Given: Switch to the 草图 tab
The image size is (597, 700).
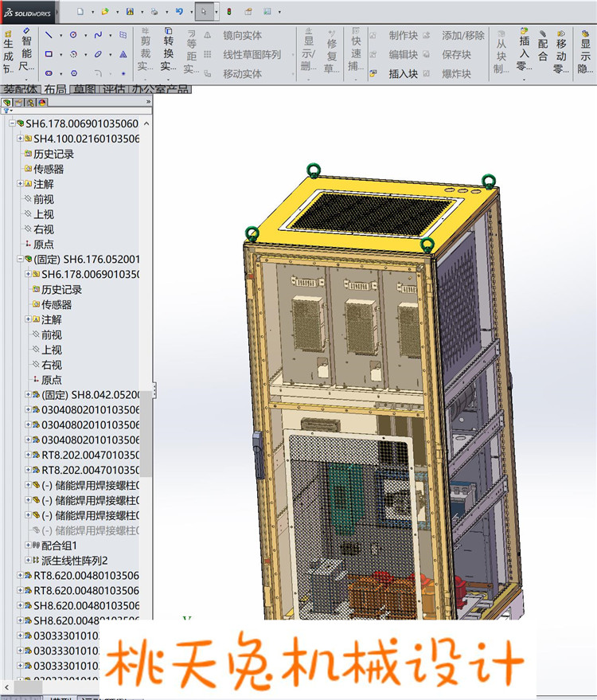Looking at the screenshot, I should pos(85,89).
